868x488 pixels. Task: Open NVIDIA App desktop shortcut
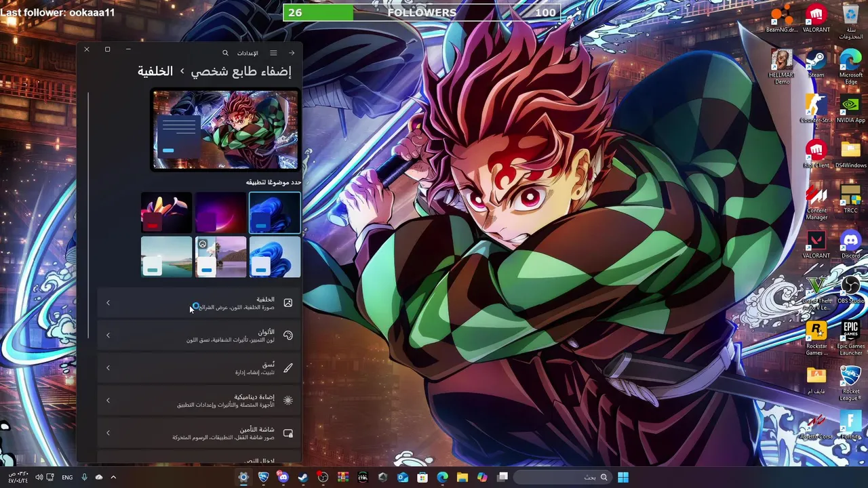tap(850, 110)
